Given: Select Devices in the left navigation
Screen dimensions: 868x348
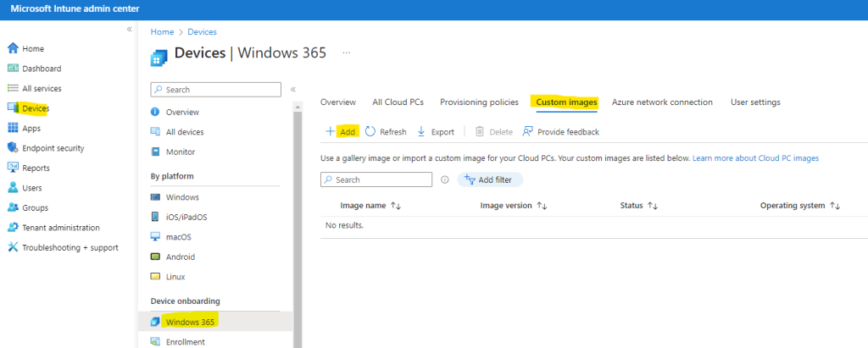Looking at the screenshot, I should (x=28, y=108).
